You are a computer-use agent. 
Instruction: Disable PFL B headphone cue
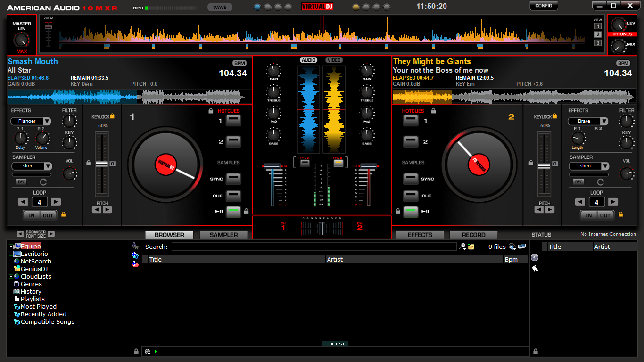338,163
